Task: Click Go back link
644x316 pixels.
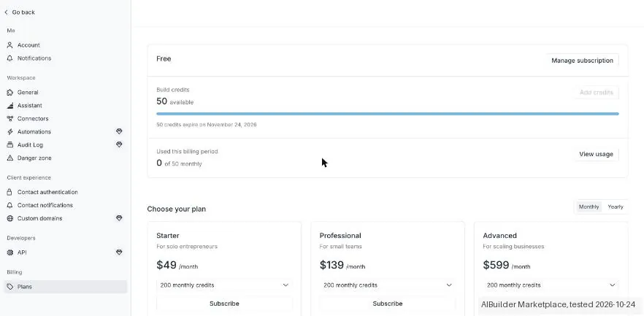Action: point(19,12)
